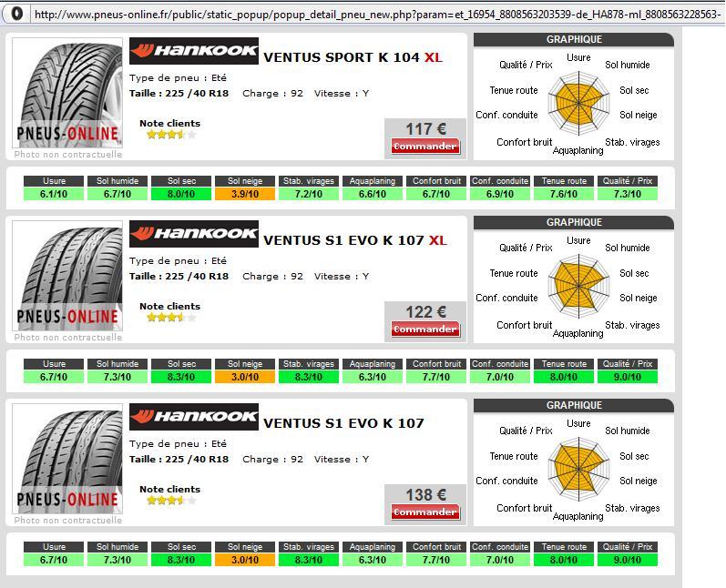Click the VENTUS S1 EVO K 107 XL title
The image size is (726, 588).
click(x=355, y=240)
